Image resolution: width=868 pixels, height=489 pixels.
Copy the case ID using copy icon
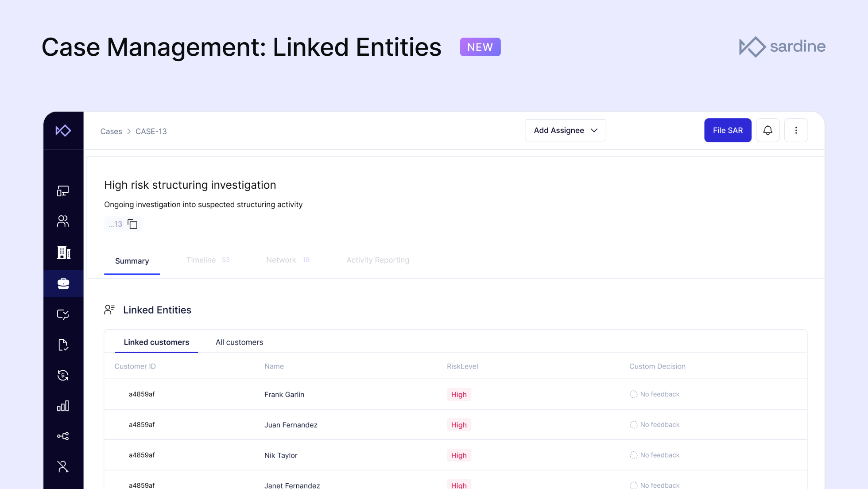pyautogui.click(x=133, y=224)
